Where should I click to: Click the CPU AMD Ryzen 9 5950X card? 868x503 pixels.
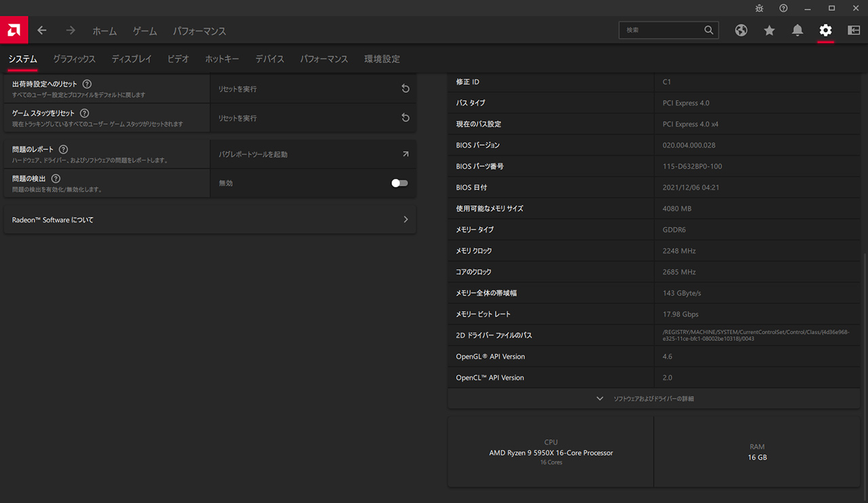[x=551, y=452]
